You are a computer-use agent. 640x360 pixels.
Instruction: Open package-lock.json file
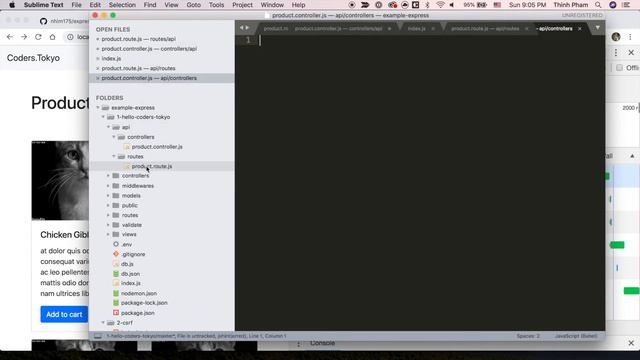(144, 303)
